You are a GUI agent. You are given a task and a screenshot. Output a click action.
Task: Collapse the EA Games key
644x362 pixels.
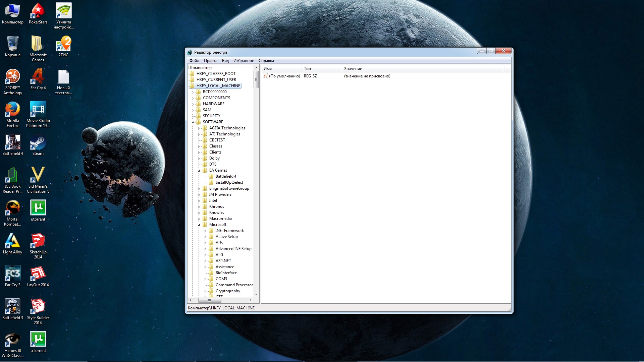coord(199,171)
